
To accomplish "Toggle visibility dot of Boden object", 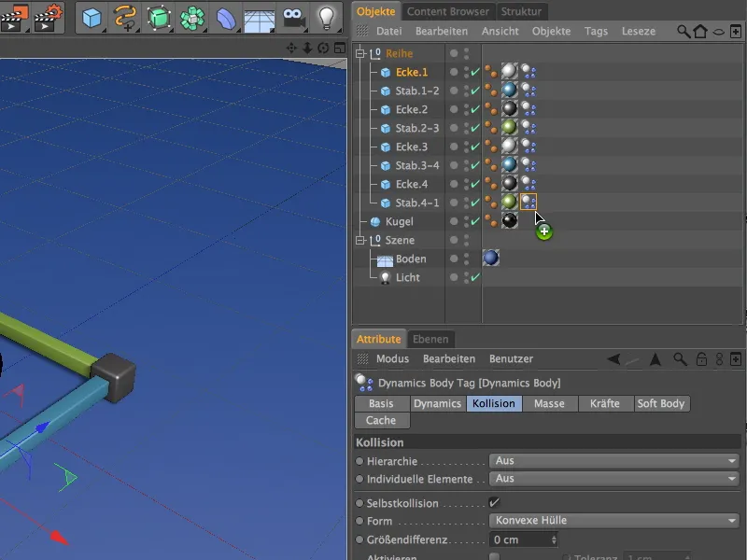I will (x=466, y=257).
